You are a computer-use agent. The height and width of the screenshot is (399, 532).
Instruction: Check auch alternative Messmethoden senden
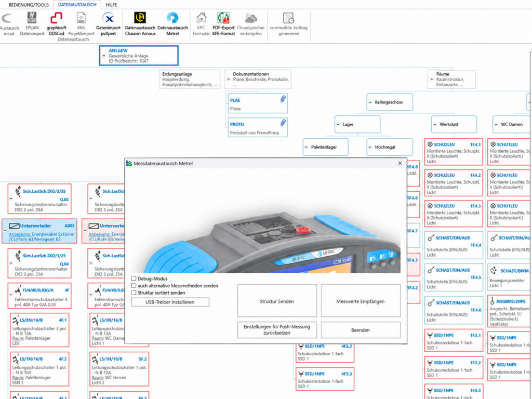point(134,286)
